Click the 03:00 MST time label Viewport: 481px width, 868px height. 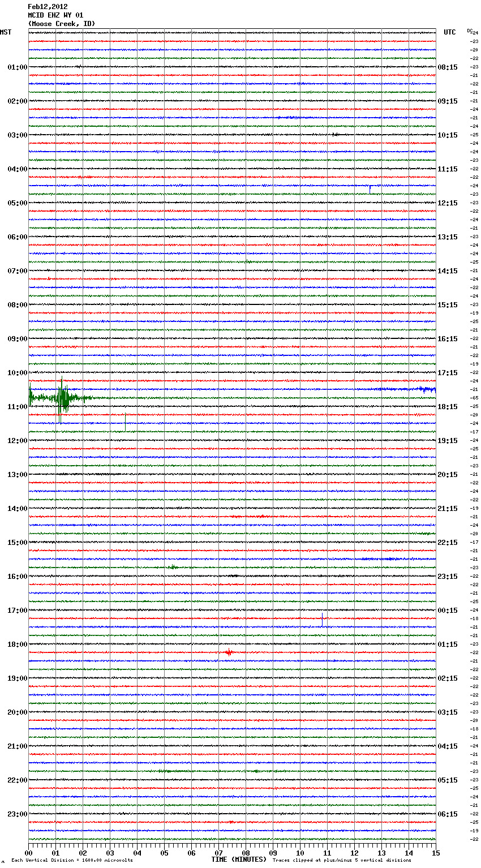18,135
